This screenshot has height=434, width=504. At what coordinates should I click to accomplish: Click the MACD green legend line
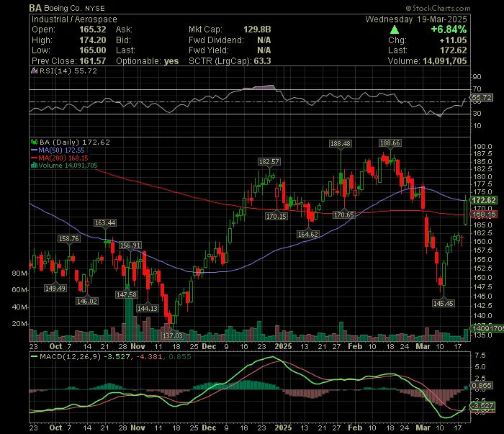34,356
